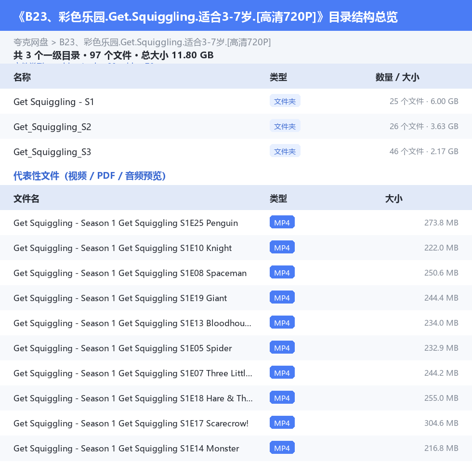
Task: Click the 名称 column header
Action: (22, 77)
